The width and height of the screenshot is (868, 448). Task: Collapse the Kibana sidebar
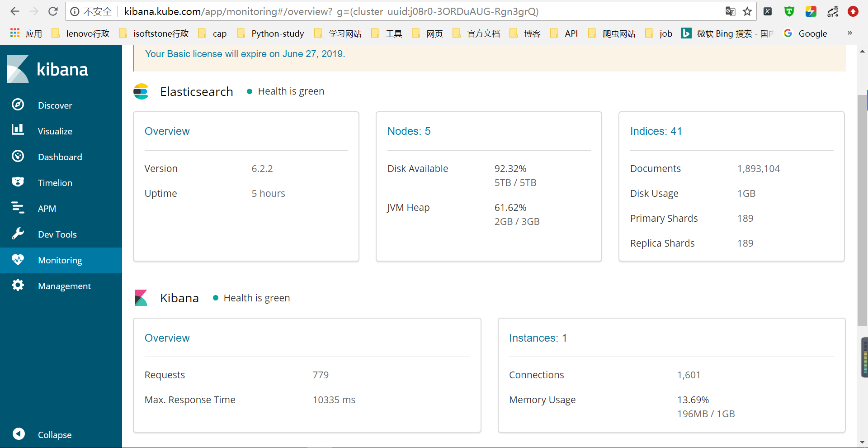point(55,435)
